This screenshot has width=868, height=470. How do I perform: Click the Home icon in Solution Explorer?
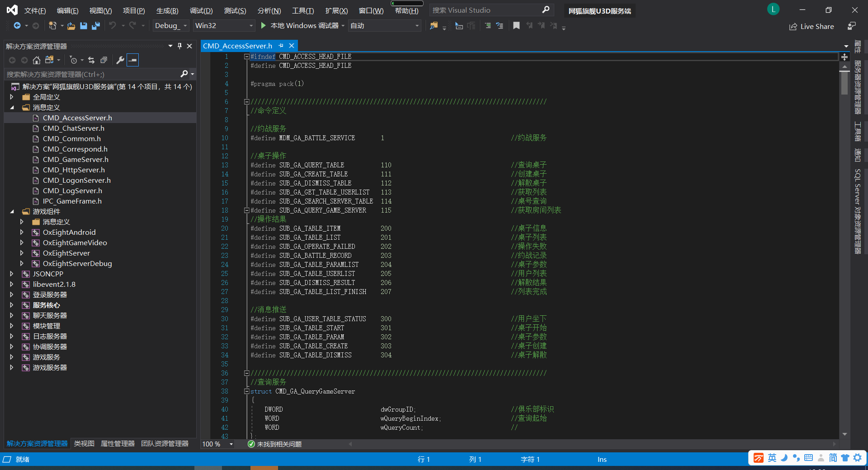tap(37, 60)
